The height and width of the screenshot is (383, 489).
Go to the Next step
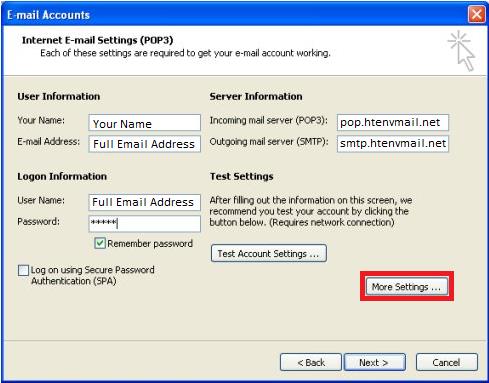375,362
